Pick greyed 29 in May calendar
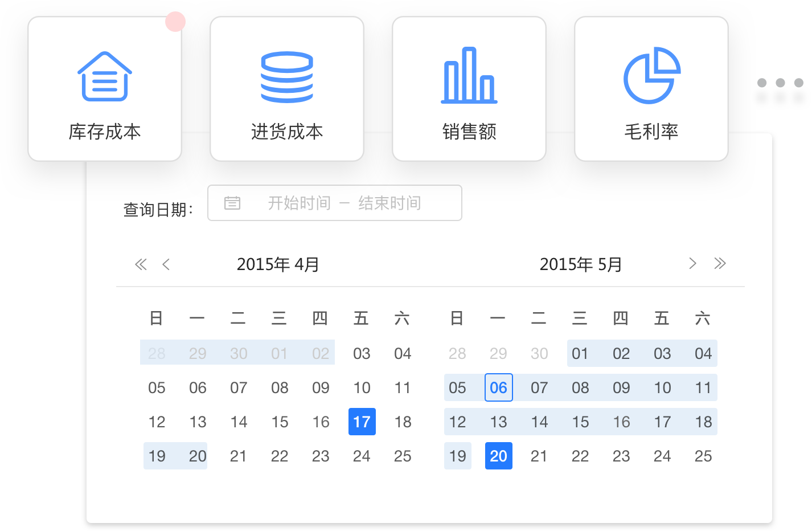Screen dimensions: 812x531 coord(499,353)
